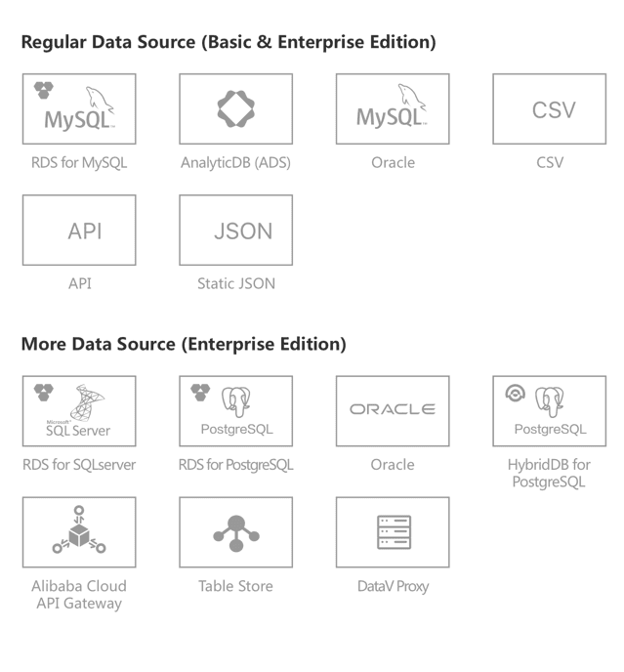Click the "Regular Data Source" section heading

[x=229, y=43]
